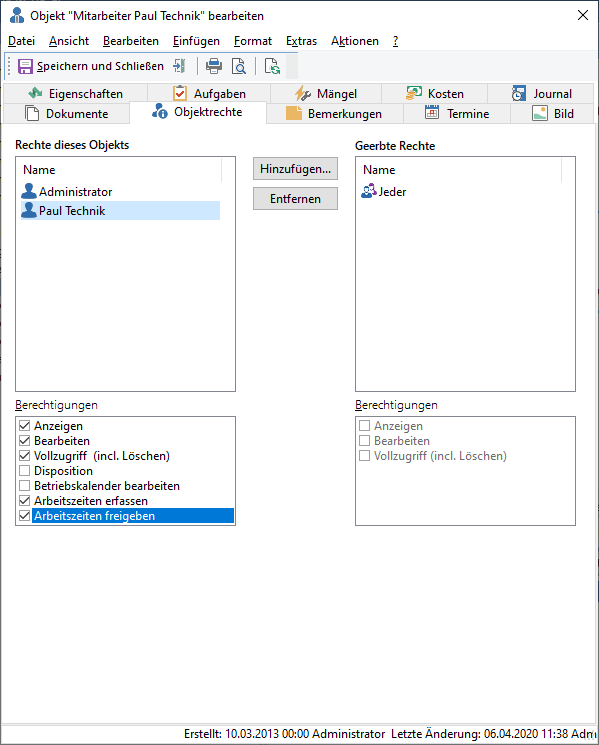
Task: Click the Entfernen button
Action: click(295, 199)
